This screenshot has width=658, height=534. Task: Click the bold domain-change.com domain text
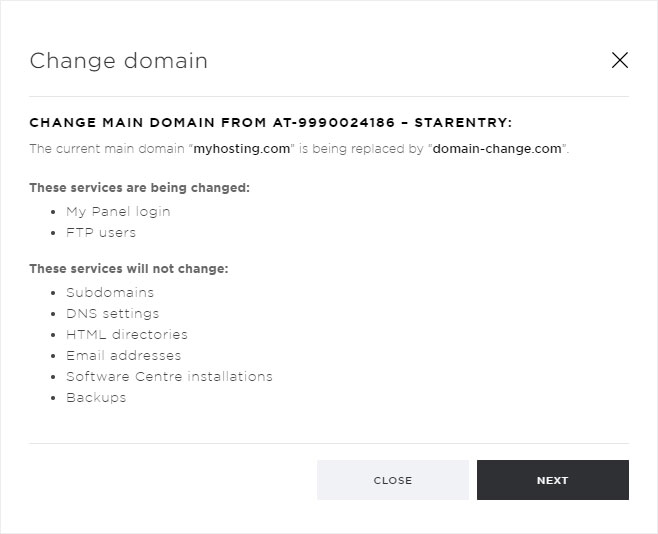click(497, 148)
